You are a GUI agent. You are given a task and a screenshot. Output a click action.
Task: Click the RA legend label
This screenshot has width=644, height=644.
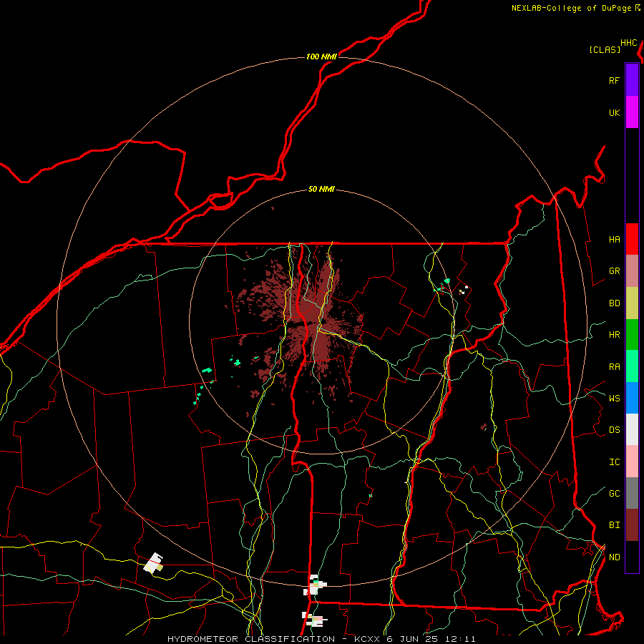[x=614, y=367]
